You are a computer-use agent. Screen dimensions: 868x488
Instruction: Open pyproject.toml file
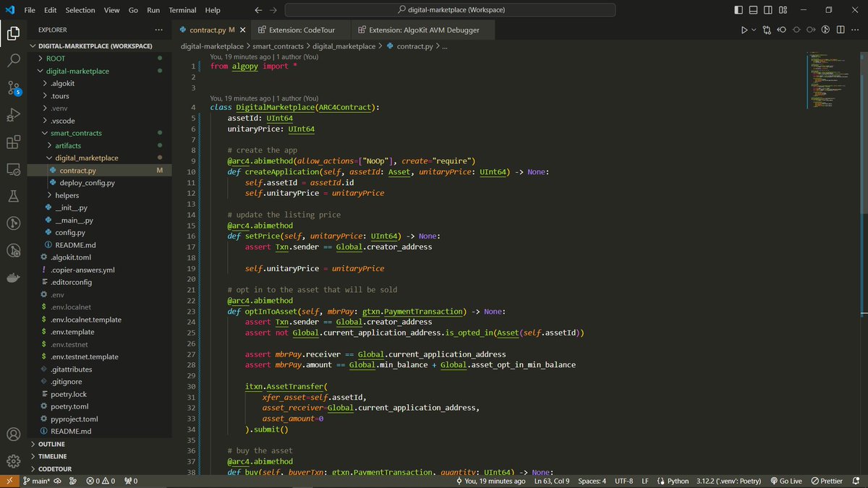(x=98, y=419)
